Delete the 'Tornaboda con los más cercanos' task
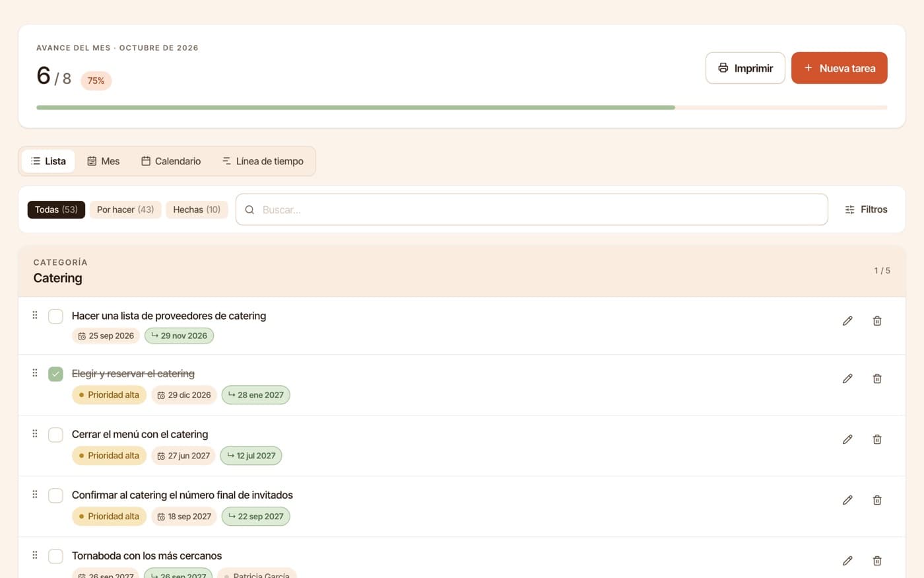The image size is (924, 578). (x=877, y=561)
